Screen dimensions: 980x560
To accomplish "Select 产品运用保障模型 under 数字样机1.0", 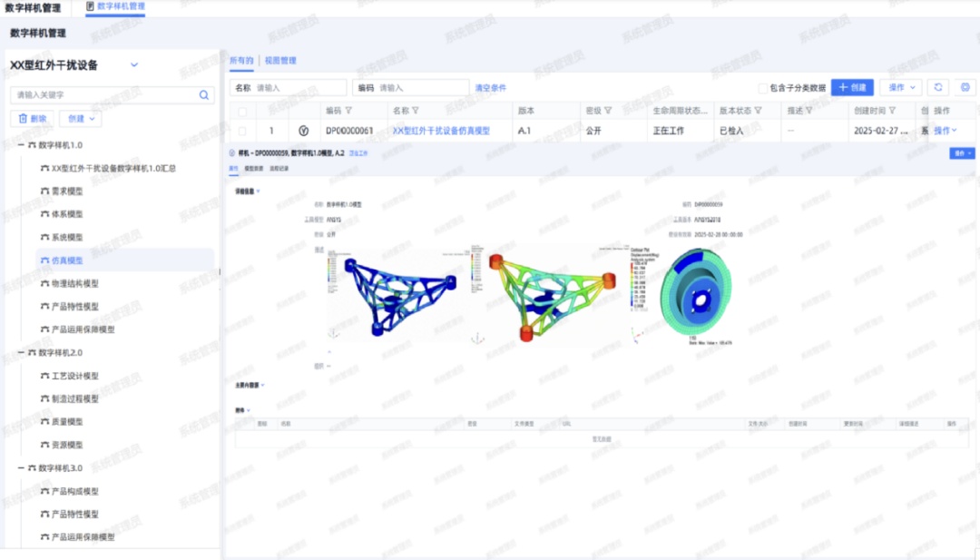I will tap(83, 329).
